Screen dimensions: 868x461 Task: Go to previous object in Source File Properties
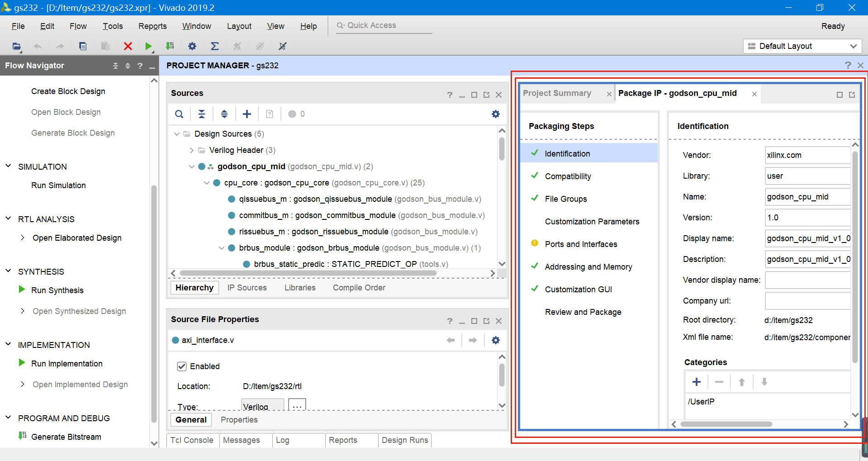451,340
